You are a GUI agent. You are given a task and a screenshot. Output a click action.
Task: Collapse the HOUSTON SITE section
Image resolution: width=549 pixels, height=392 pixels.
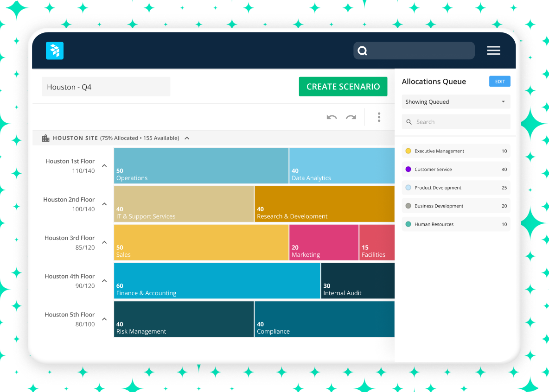(x=187, y=138)
